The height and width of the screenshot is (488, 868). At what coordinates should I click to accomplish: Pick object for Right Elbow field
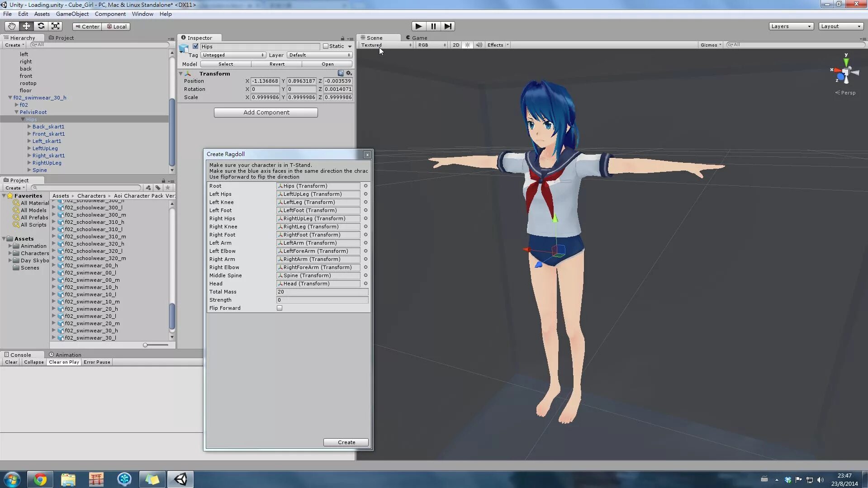(x=365, y=267)
